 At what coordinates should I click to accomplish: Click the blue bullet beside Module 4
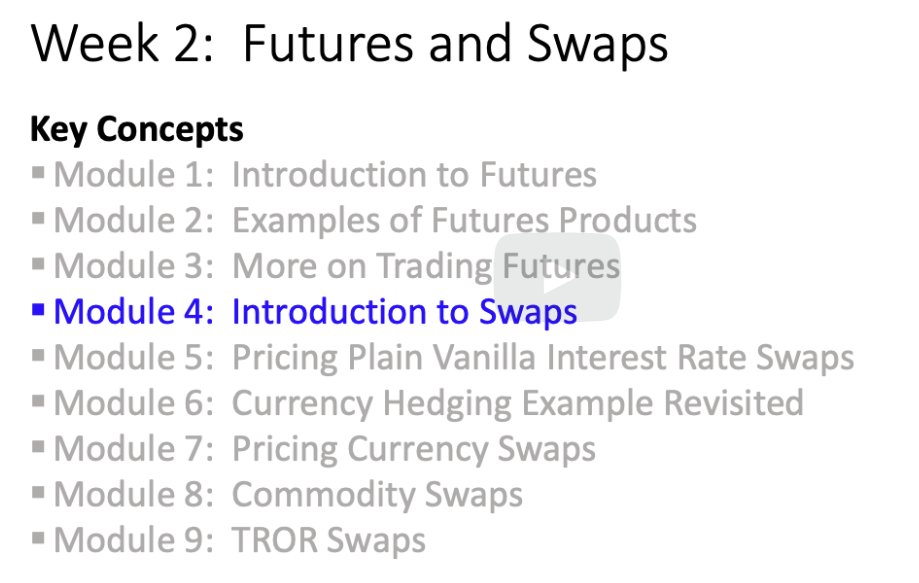(39, 310)
